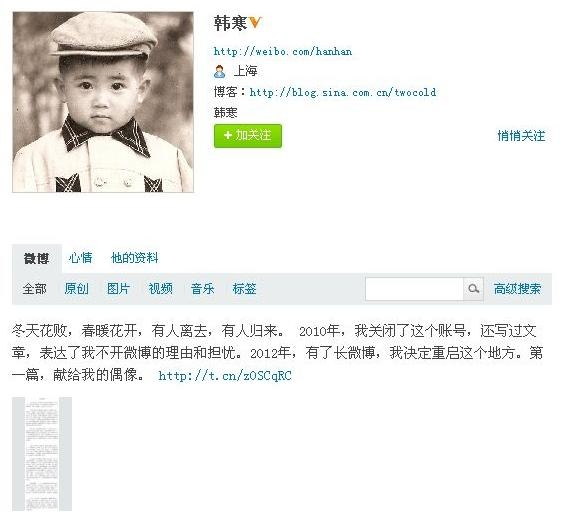Open the weibo.com/hanhan profile URL
Viewport: 561px width, 520px height.
[x=283, y=52]
